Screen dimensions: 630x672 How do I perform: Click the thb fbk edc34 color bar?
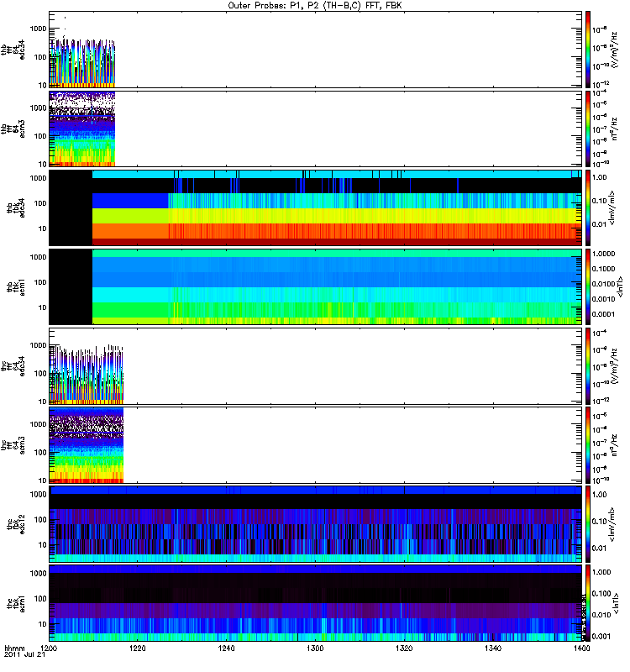(589, 207)
